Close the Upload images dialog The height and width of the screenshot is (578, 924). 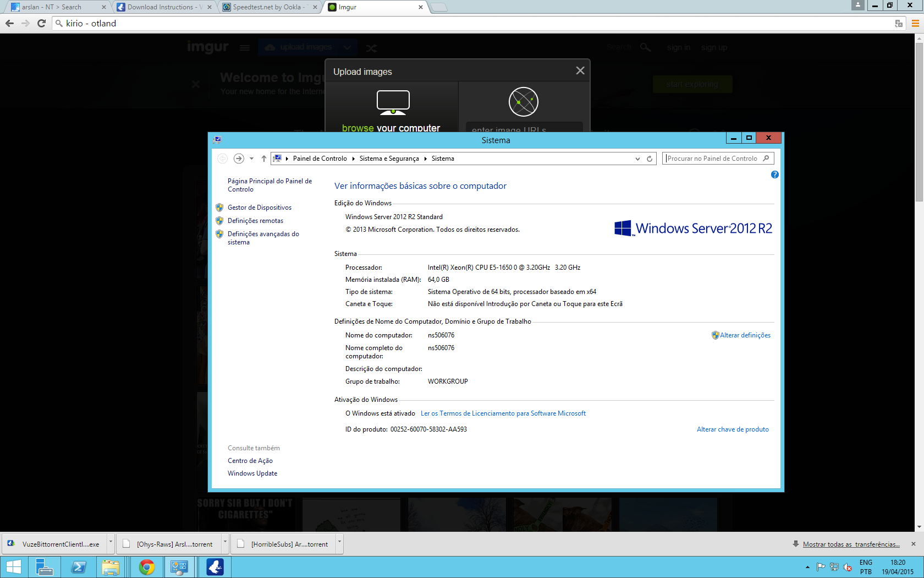[580, 70]
